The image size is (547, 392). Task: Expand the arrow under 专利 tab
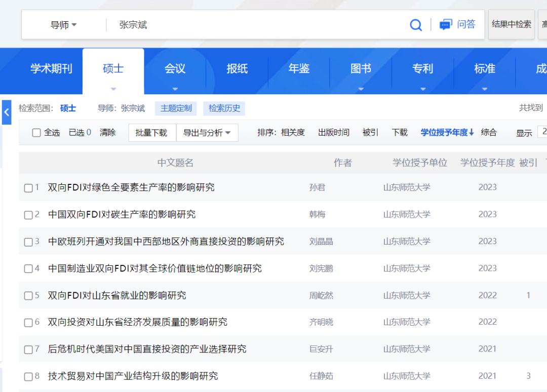pos(423,89)
